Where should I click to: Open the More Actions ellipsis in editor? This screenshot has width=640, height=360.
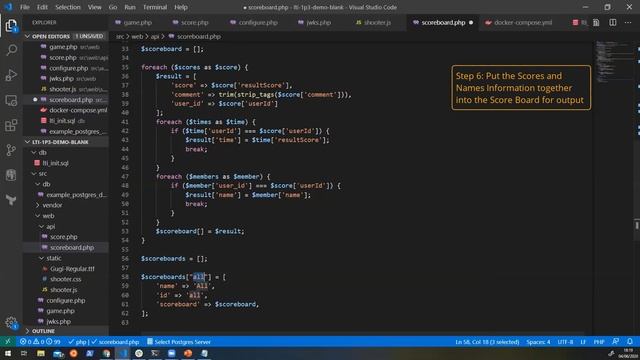628,22
